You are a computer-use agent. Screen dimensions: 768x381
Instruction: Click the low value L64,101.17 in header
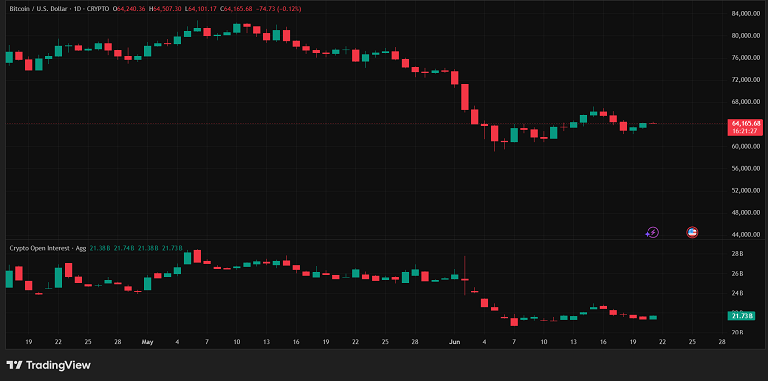click(x=201, y=9)
